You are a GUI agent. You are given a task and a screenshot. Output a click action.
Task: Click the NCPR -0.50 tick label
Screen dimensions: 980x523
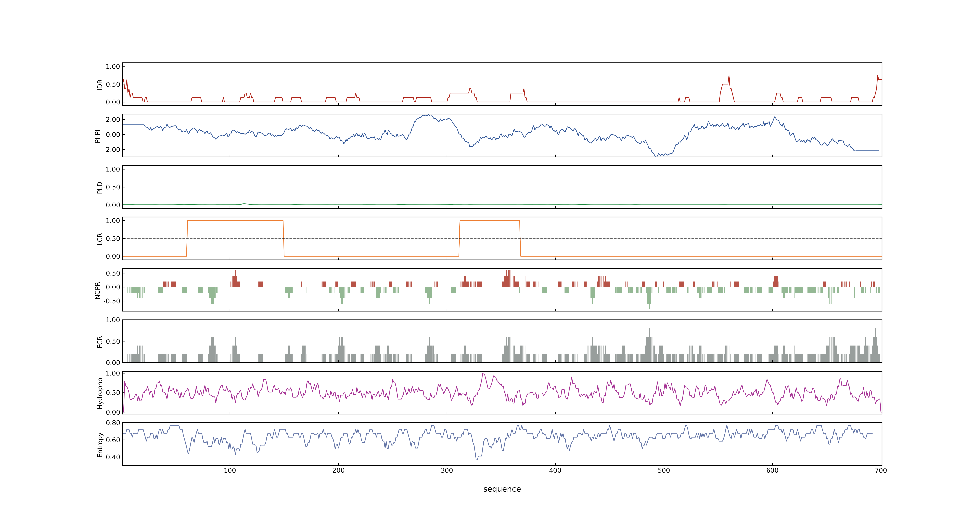(111, 301)
